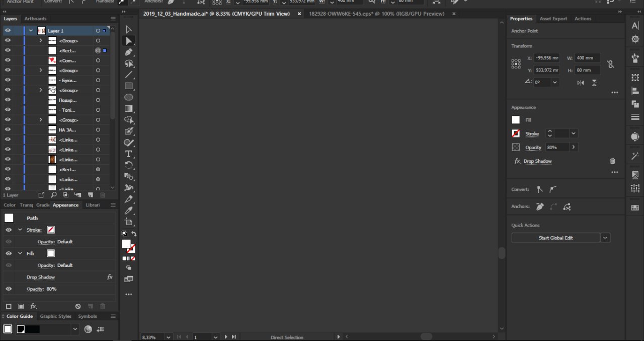Collapse Stroke attribute in Appearance panel

tap(20, 230)
